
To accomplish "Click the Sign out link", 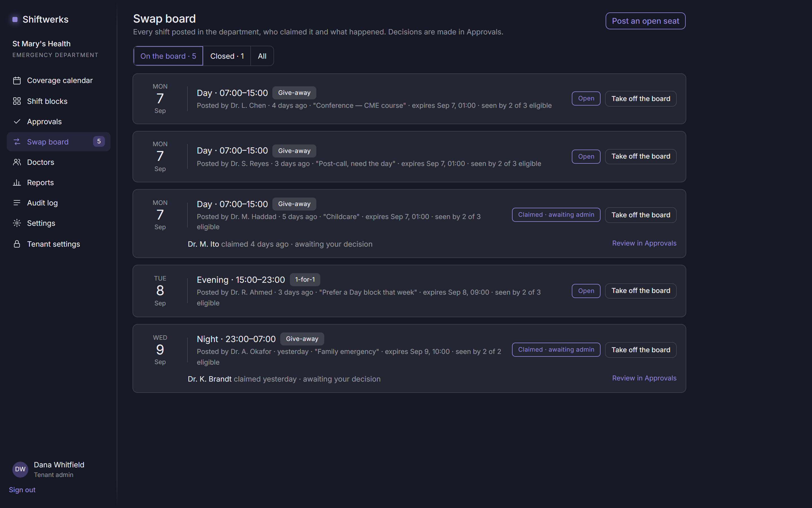I will tap(22, 490).
